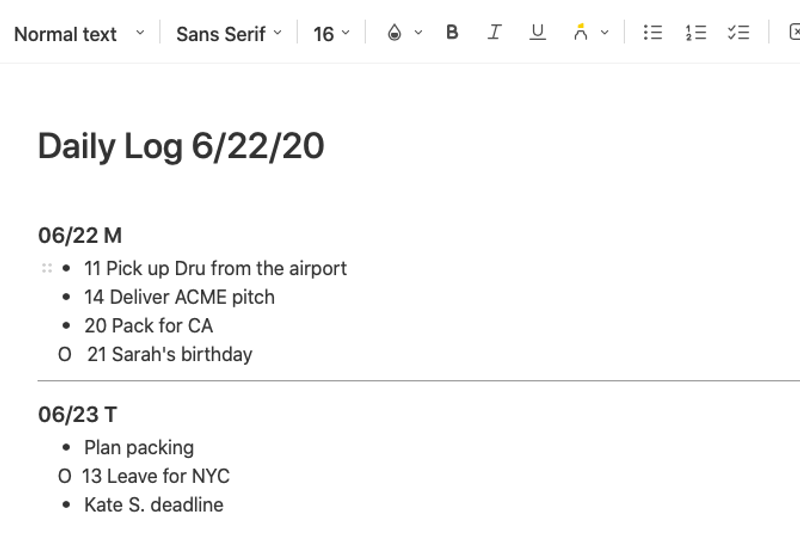Open the Normal text style dropdown
The image size is (800, 537).
pyautogui.click(x=79, y=34)
